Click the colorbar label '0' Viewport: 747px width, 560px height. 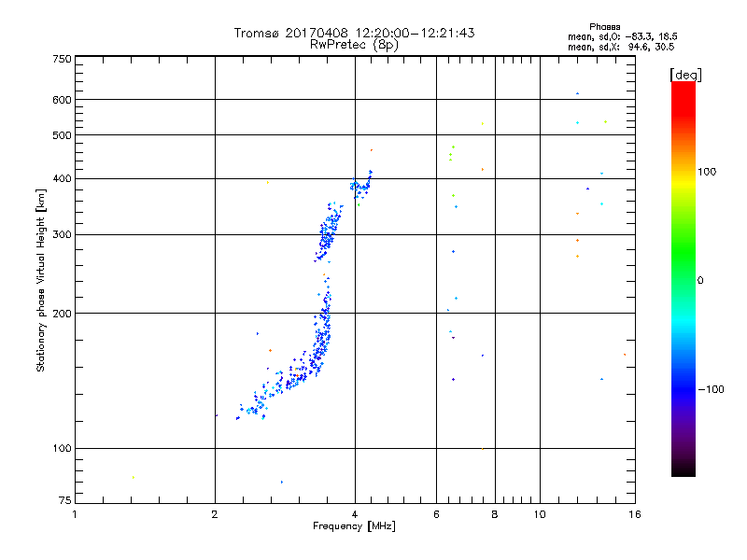(700, 281)
